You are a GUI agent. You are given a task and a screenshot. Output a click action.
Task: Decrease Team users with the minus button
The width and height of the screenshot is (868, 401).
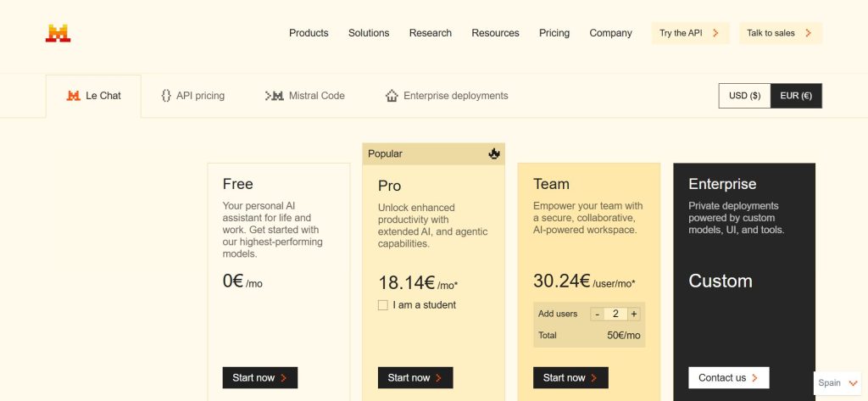point(597,314)
